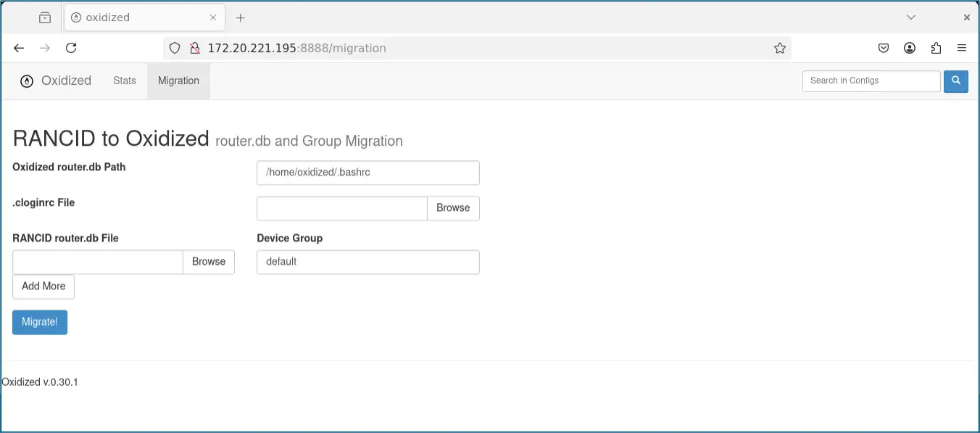Select the Migration navbar item

[178, 81]
